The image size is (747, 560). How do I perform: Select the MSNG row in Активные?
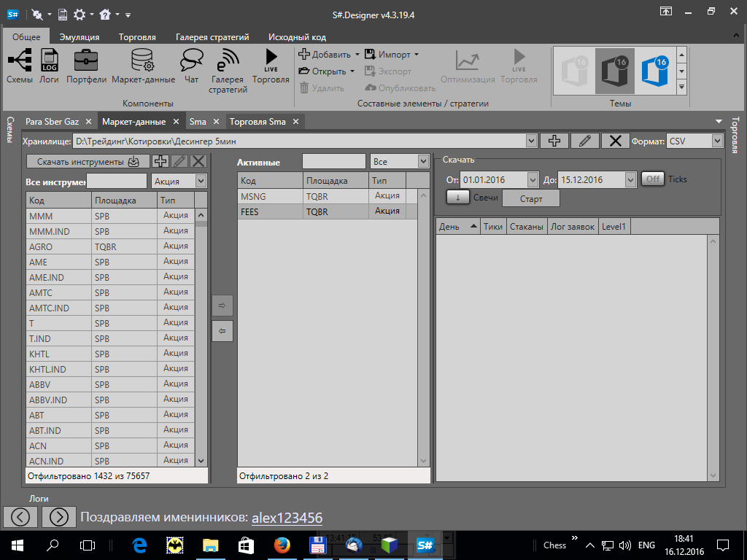click(328, 196)
